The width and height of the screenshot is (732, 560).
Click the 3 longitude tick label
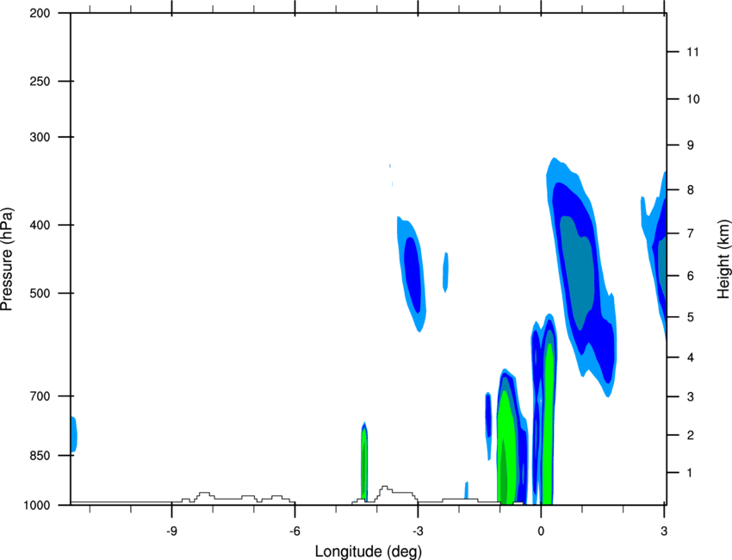664,531
